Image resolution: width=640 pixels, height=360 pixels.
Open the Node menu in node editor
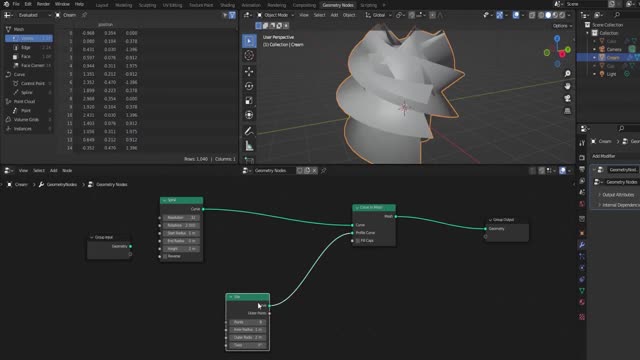point(67,171)
